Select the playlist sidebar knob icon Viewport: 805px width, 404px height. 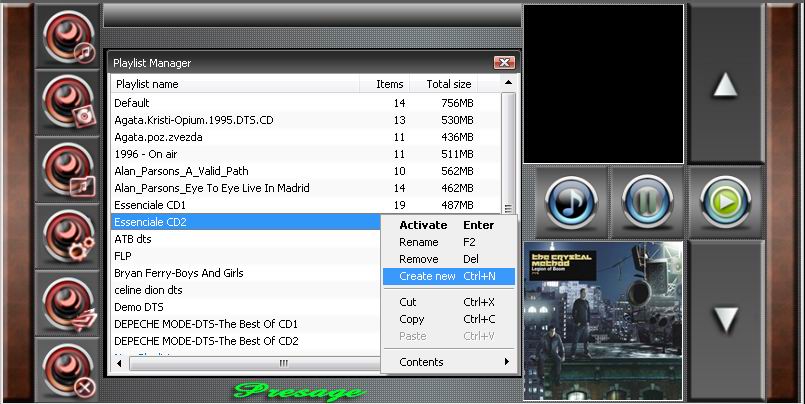coord(69,169)
